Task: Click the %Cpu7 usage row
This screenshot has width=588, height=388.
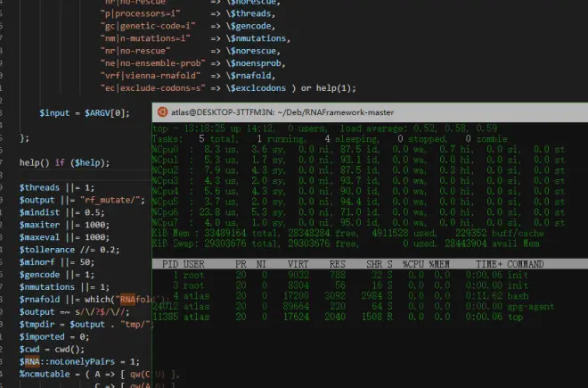Action: (358, 222)
